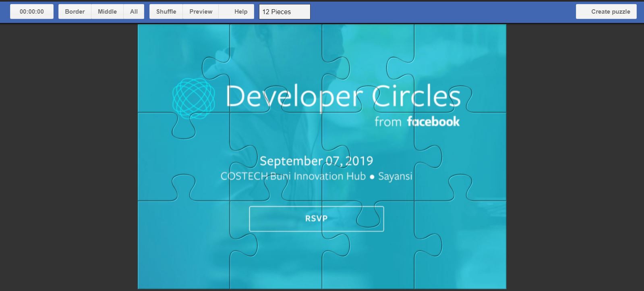Open the Preview of the image
Screen dimensions: 644x291
pyautogui.click(x=201, y=12)
